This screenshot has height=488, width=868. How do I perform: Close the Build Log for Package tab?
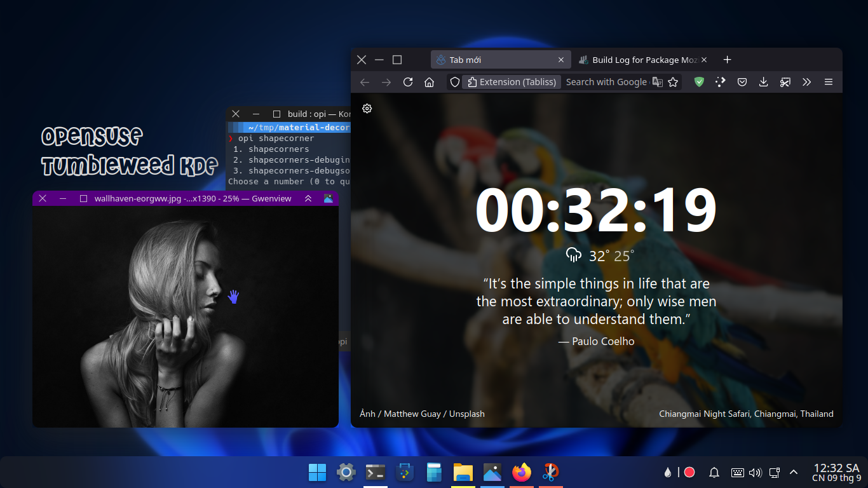tap(703, 60)
